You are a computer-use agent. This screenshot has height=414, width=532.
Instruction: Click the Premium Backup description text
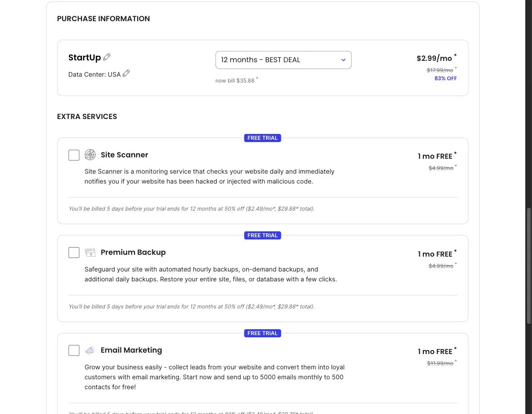tap(211, 274)
